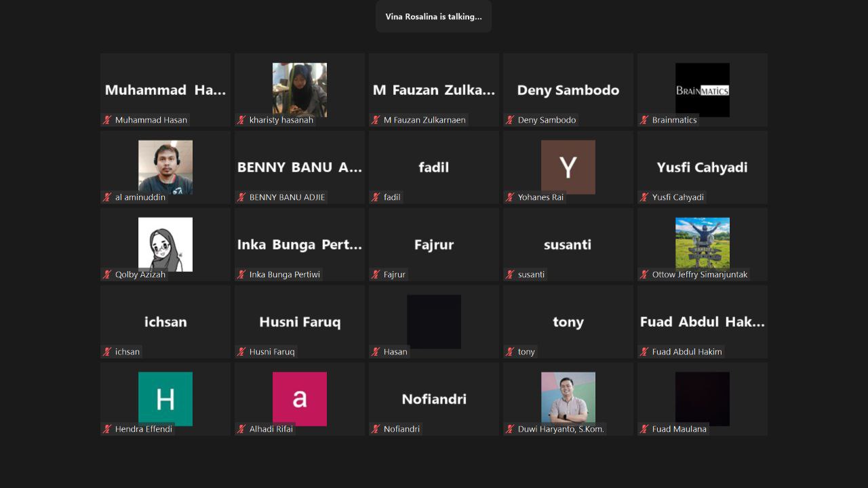Select the BENNY BANU ADJIE video tile
This screenshot has width=868, height=488.
299,167
